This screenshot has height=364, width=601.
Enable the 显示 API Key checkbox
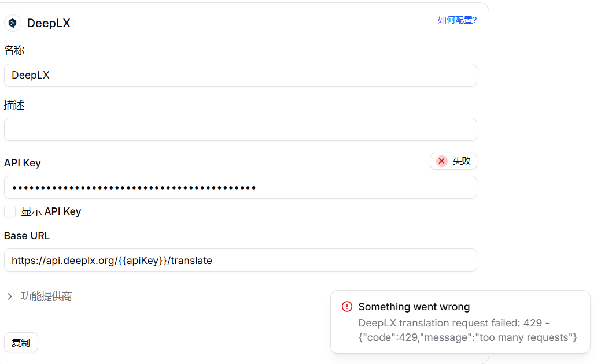click(x=10, y=211)
